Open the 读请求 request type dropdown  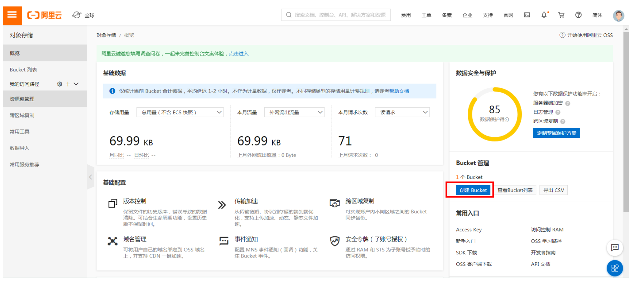402,112
